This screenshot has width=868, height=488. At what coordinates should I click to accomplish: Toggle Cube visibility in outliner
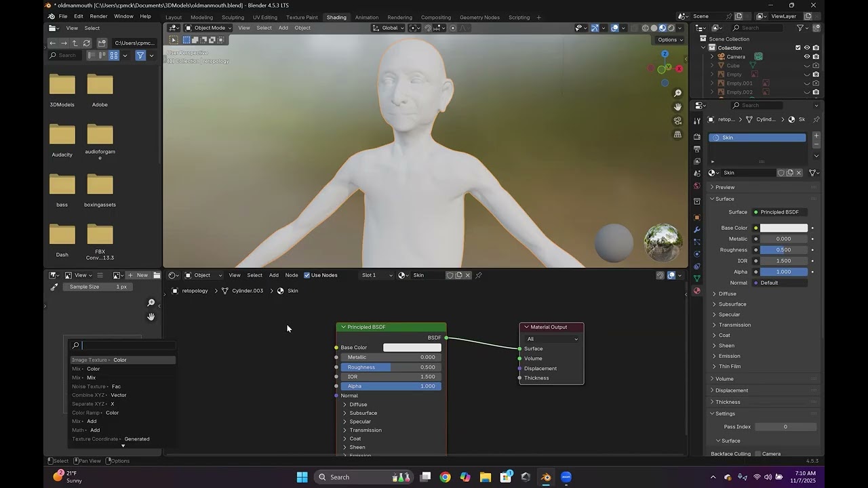coord(807,66)
